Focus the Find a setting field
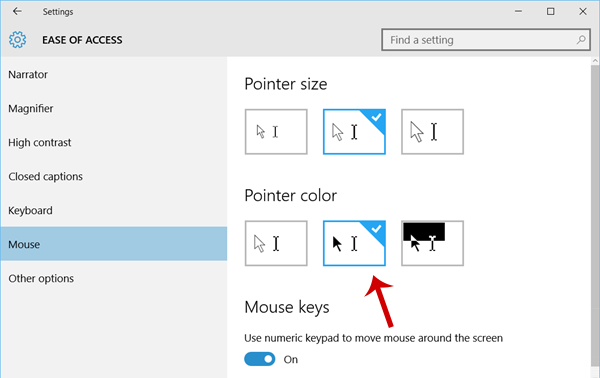Screen dimensions: 600x378 click(x=486, y=39)
